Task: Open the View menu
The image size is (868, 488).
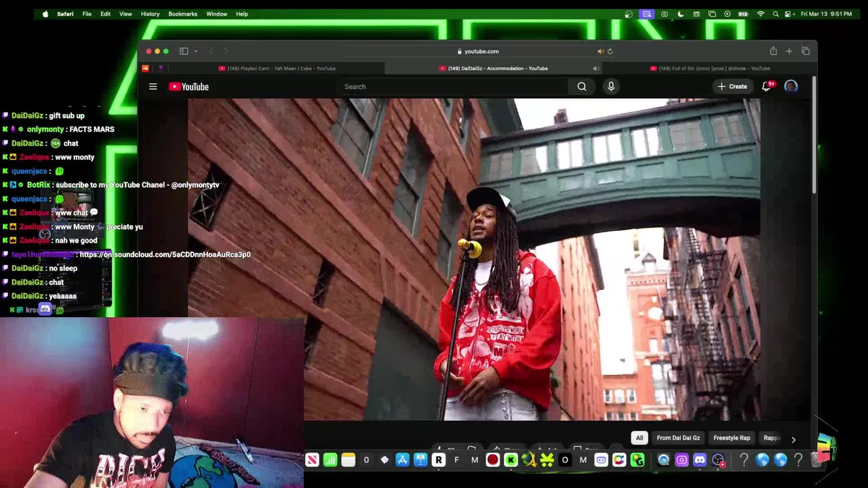Action: pyautogui.click(x=125, y=14)
